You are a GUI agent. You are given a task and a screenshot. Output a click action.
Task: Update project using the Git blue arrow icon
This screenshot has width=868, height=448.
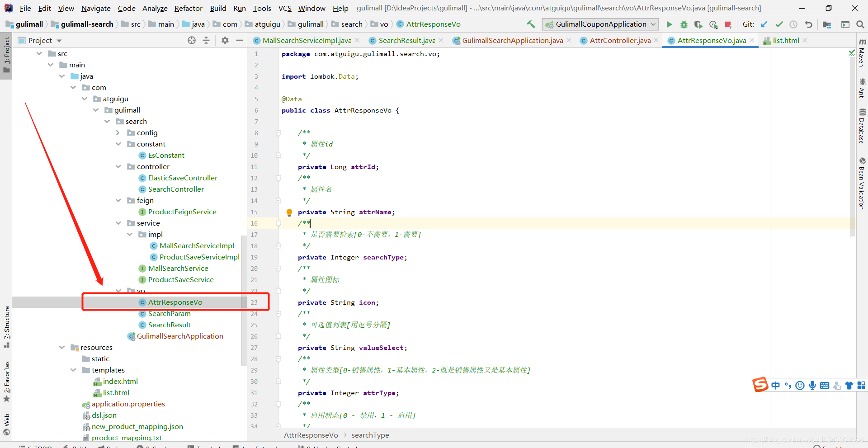[x=764, y=24]
